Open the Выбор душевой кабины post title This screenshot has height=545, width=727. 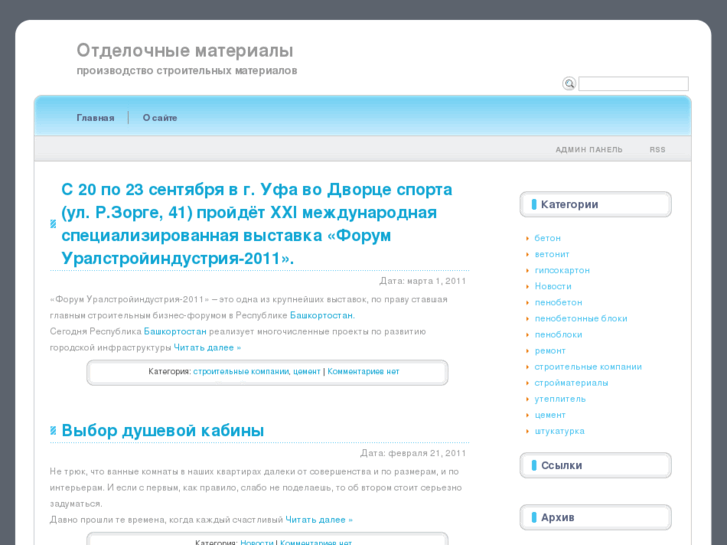[x=163, y=431]
